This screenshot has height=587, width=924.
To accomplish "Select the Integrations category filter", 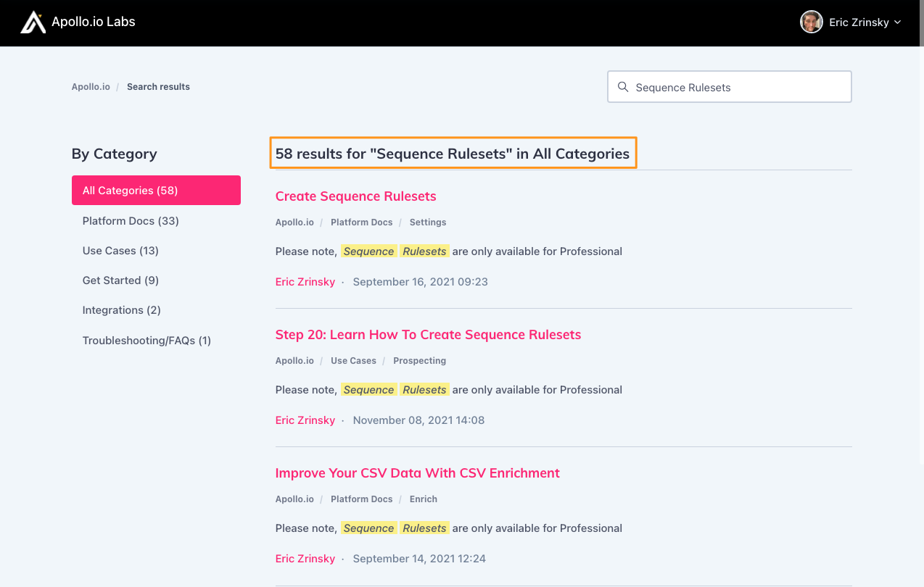I will (x=121, y=309).
